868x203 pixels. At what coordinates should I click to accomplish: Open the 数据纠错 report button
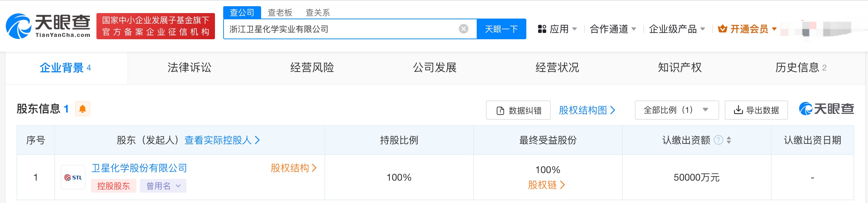(518, 110)
